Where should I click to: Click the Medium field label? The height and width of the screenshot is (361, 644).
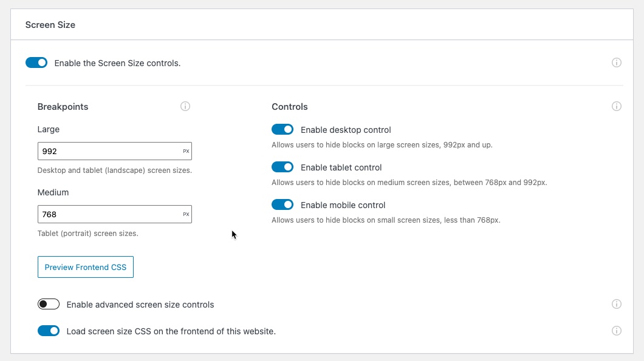[x=53, y=192]
